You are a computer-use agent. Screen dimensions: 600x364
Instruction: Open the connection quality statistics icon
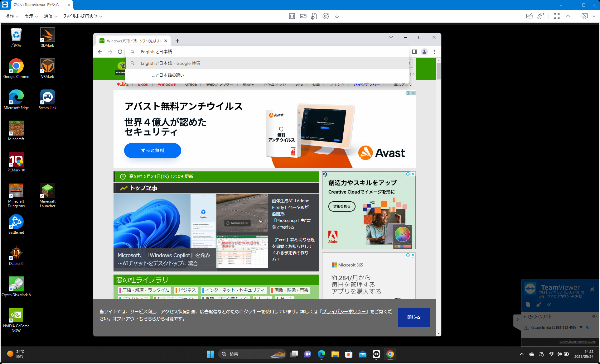[x=292, y=16]
